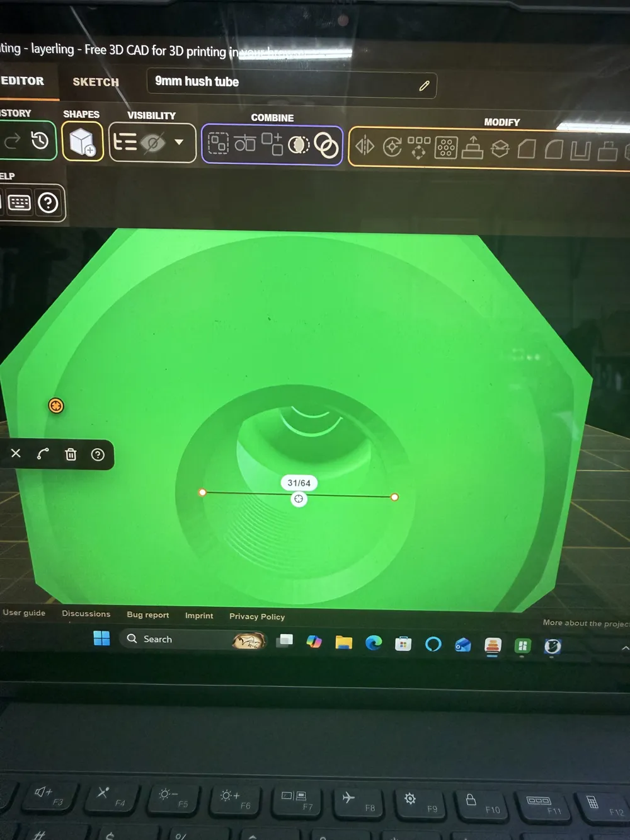Click the taskbar Search box

(193, 640)
